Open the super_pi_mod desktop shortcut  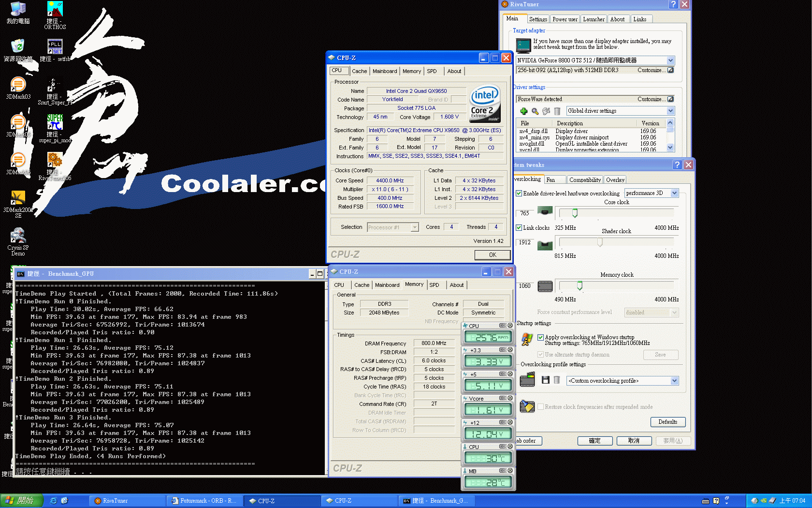pyautogui.click(x=55, y=128)
